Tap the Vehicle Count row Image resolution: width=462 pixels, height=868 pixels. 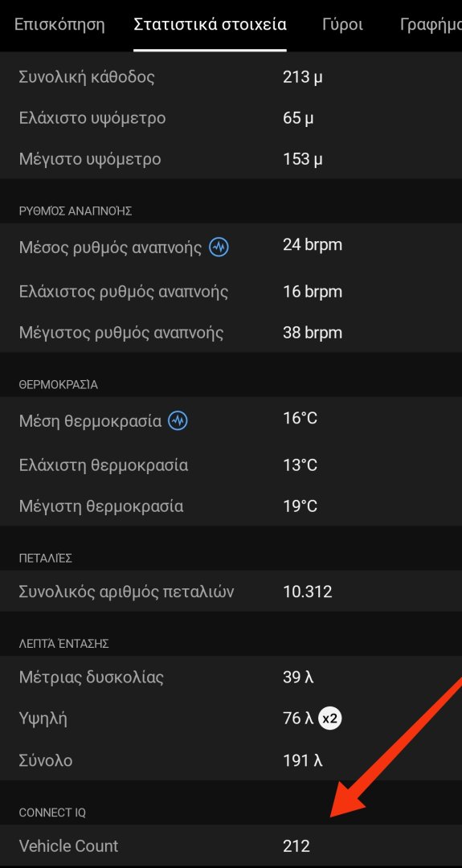(x=231, y=845)
